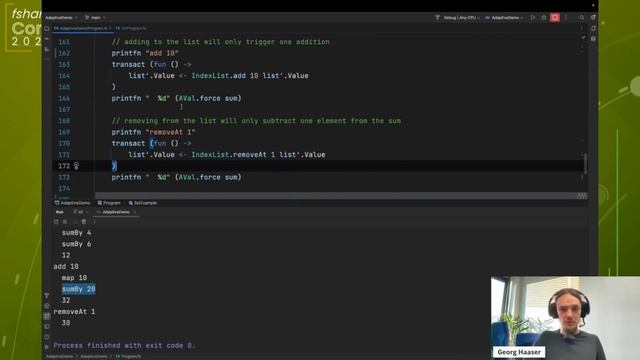Click the AdaptiveDemo breadcrumb above the Run panel
Viewport: 640px width, 360px height.
(x=72, y=203)
